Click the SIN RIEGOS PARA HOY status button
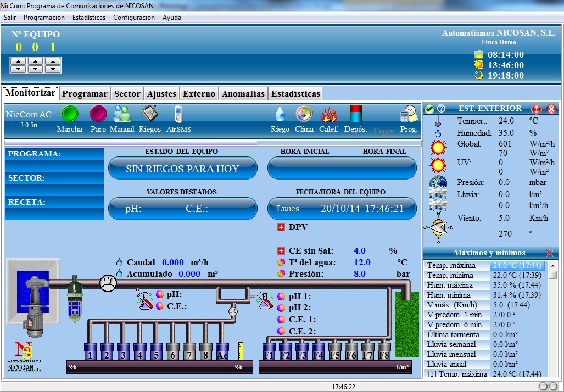The height and width of the screenshot is (392, 564). tap(183, 169)
